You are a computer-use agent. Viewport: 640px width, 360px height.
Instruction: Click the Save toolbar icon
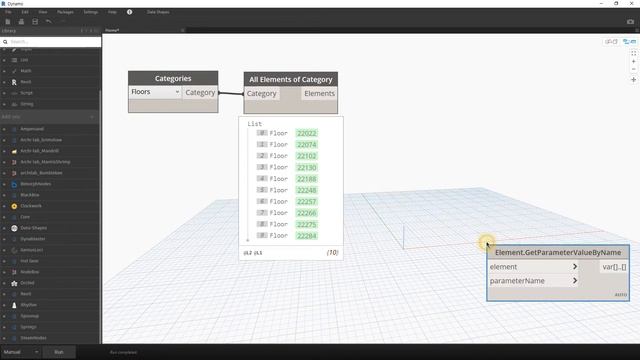[35, 22]
